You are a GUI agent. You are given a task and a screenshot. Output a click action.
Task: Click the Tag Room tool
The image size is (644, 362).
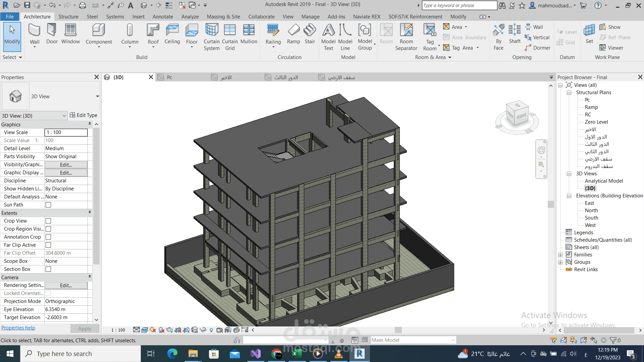tap(430, 37)
